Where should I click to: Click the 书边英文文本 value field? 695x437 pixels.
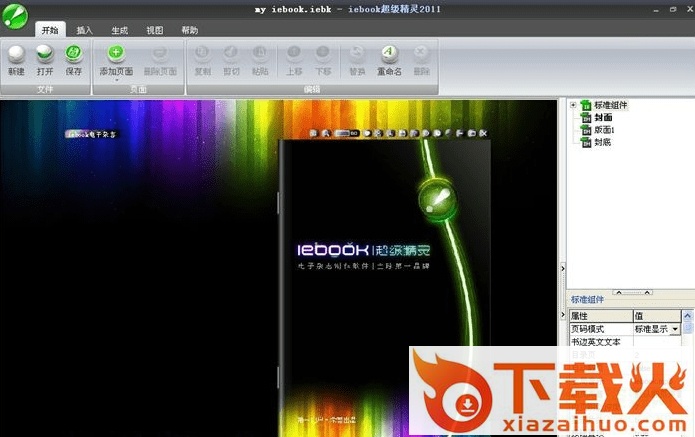(x=655, y=342)
